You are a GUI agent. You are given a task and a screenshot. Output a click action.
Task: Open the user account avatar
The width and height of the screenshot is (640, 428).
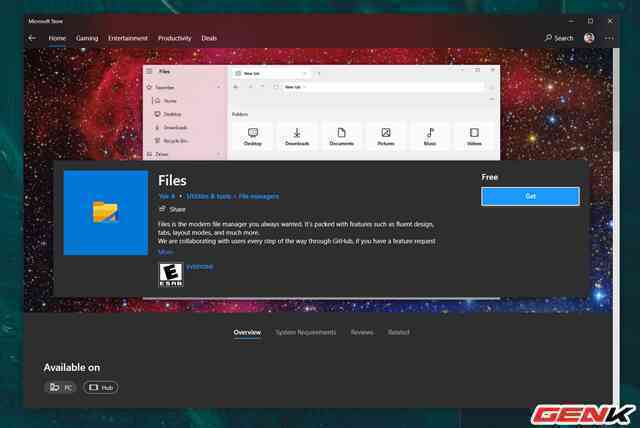[589, 38]
